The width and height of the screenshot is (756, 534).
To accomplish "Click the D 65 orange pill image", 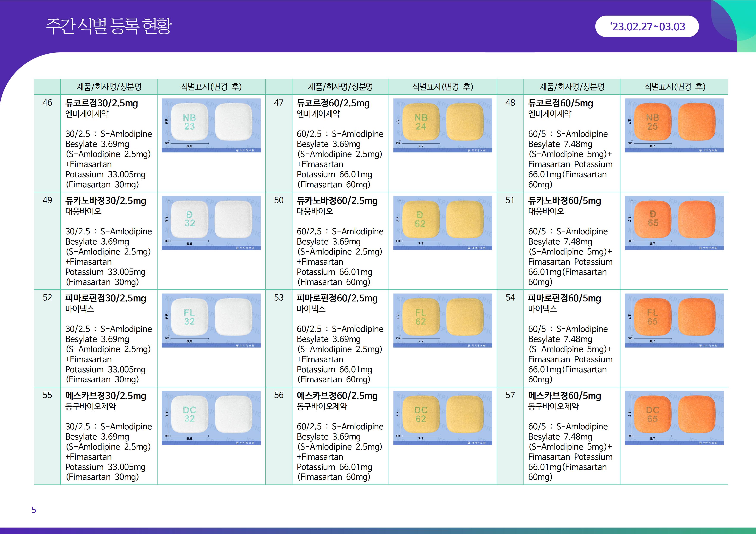I will click(x=674, y=223).
